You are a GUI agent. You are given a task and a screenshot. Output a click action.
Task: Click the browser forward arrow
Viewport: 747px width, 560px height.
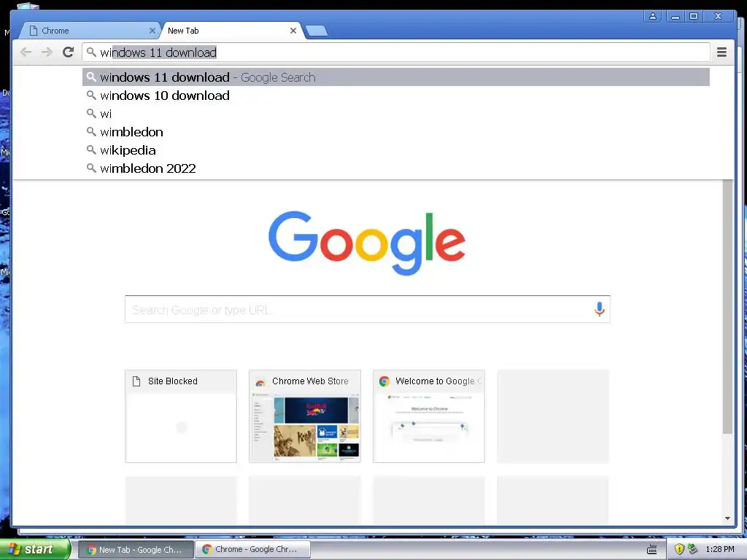(47, 52)
